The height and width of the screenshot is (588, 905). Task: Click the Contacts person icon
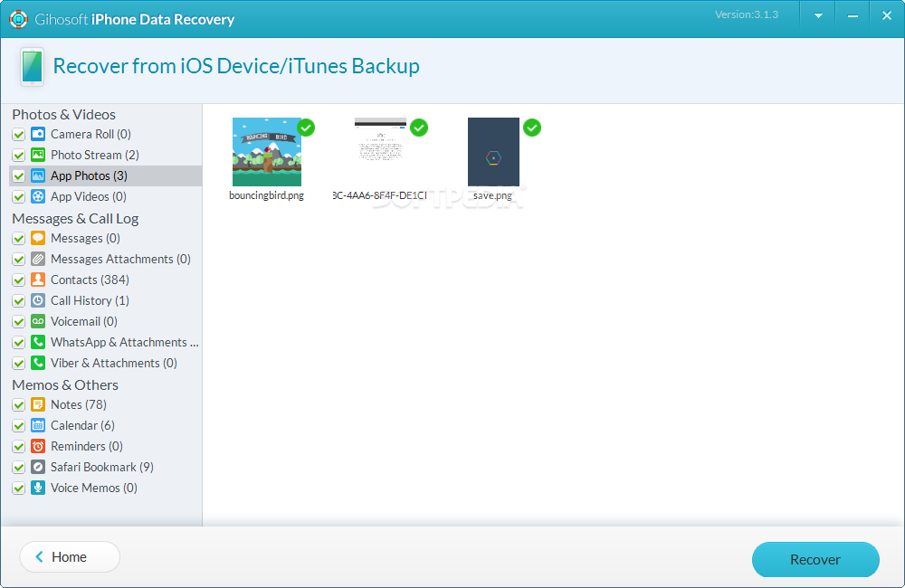38,280
